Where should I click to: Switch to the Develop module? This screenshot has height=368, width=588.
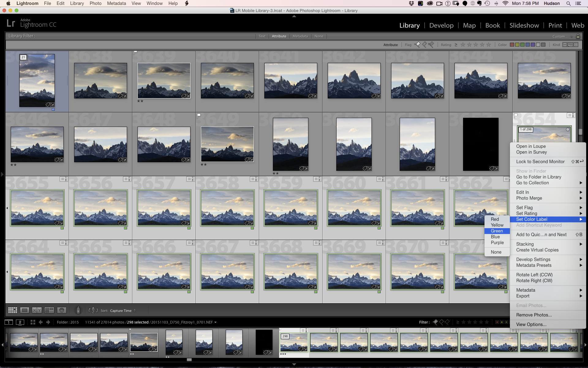tap(441, 25)
